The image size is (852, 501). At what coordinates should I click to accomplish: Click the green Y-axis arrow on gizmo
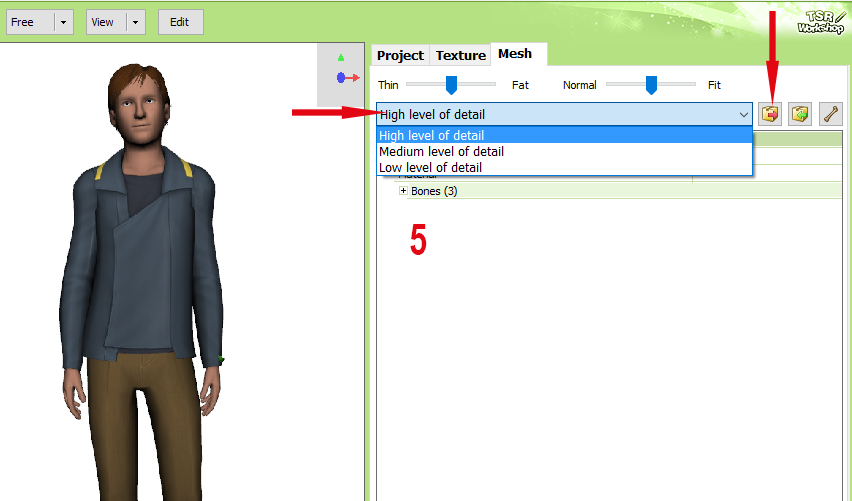[340, 58]
